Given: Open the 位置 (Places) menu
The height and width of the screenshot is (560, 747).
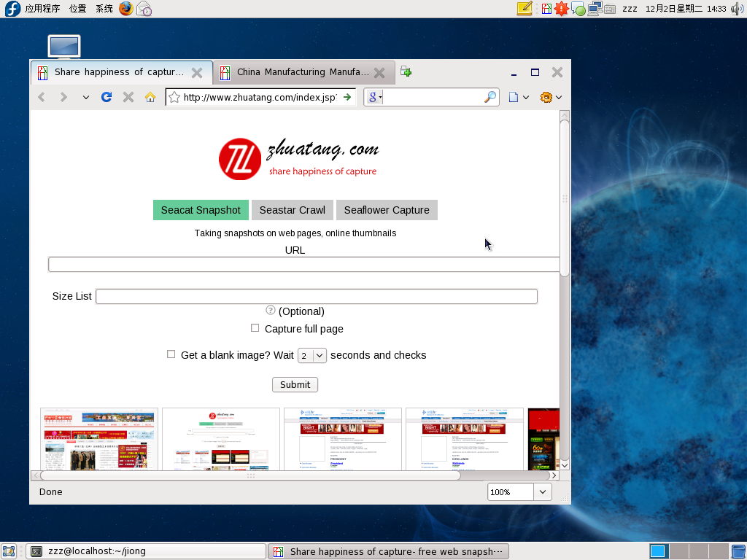Looking at the screenshot, I should [77, 9].
